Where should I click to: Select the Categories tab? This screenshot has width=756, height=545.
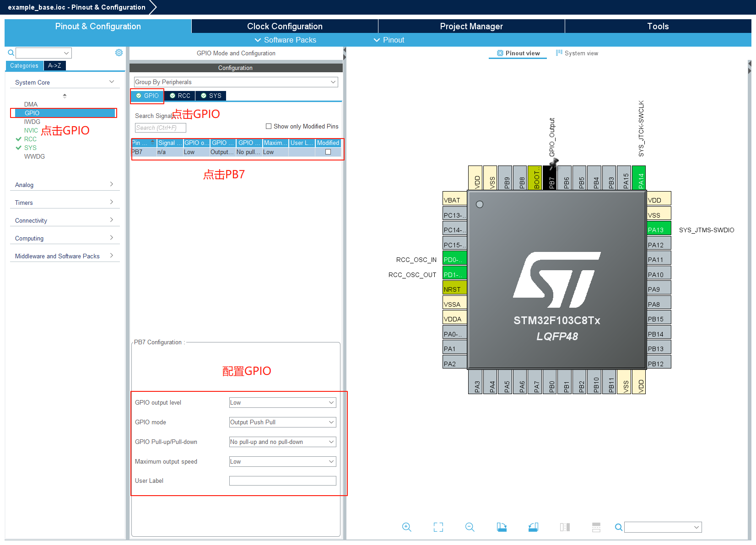coord(24,66)
